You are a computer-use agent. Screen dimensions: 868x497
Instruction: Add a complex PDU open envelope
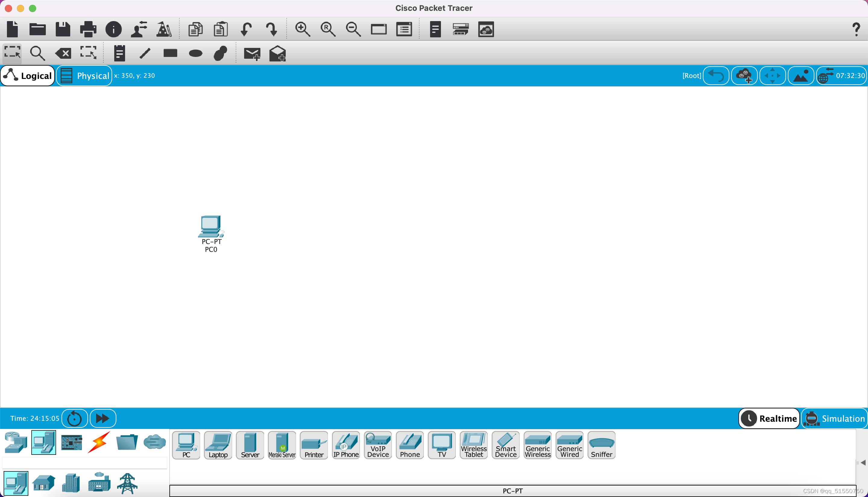pyautogui.click(x=278, y=53)
